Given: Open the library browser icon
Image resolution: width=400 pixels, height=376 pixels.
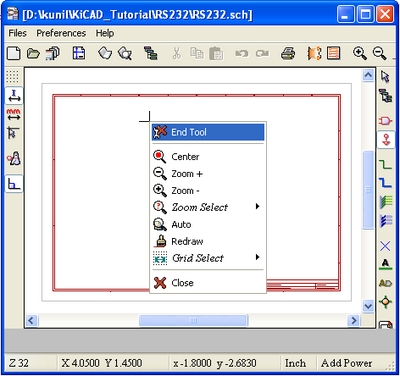Looking at the screenshot, I should pyautogui.click(x=125, y=53).
